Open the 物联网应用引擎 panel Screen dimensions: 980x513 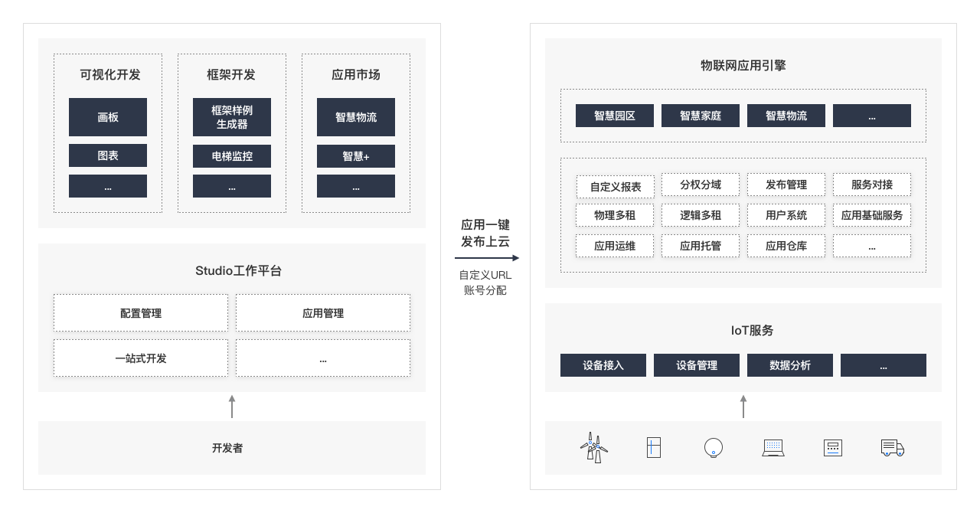click(743, 65)
